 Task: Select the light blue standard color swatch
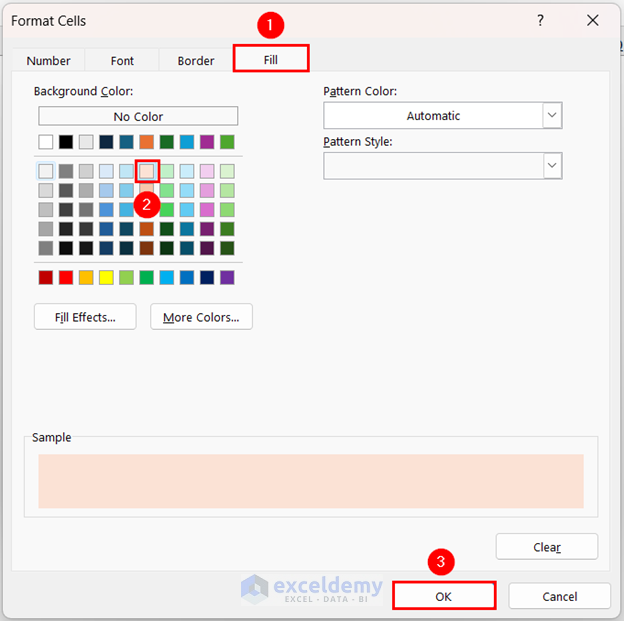(167, 277)
